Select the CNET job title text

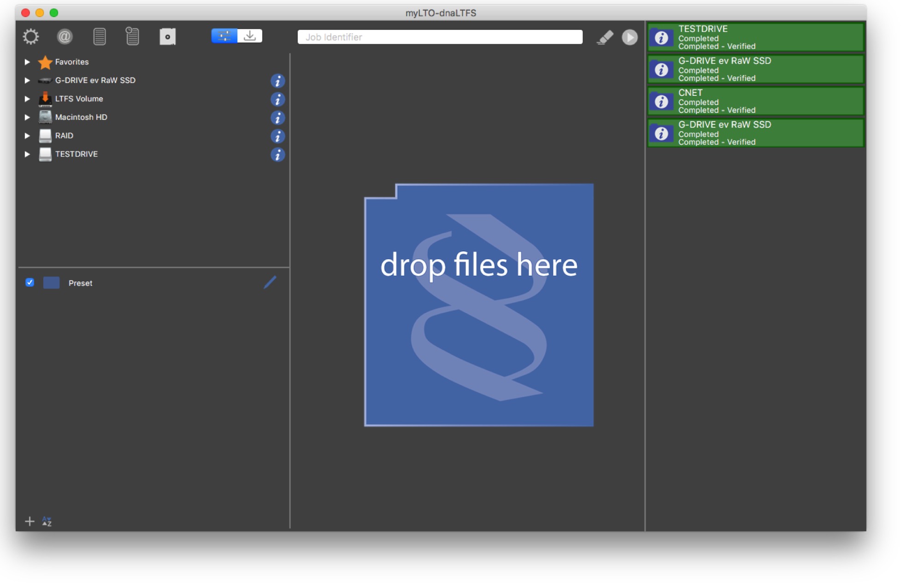(690, 93)
